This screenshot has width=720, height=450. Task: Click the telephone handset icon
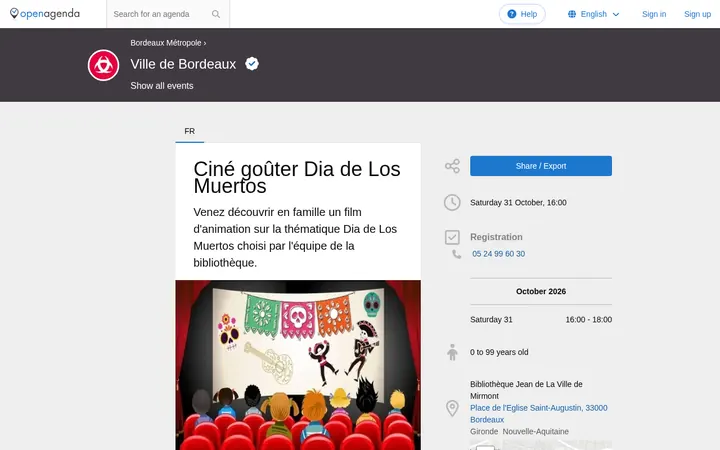(456, 254)
